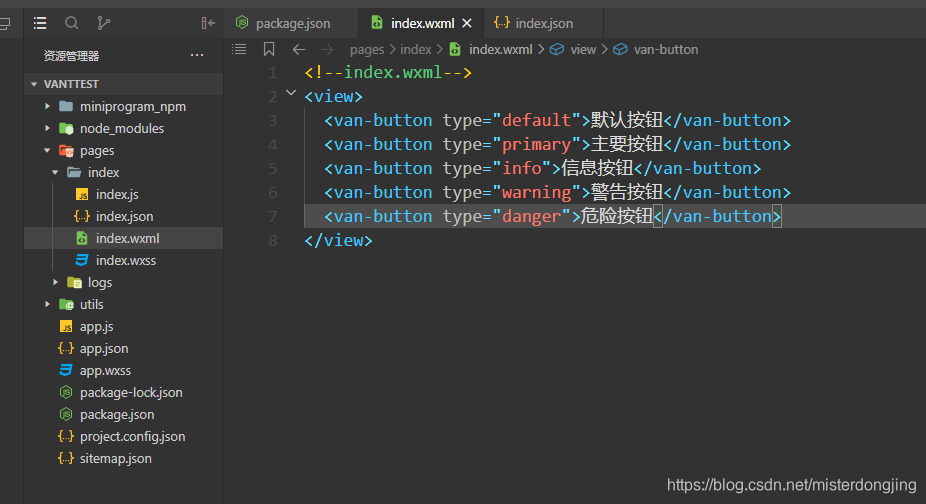
Task: Click the outline list icon in editor toolbar
Action: coord(239,49)
